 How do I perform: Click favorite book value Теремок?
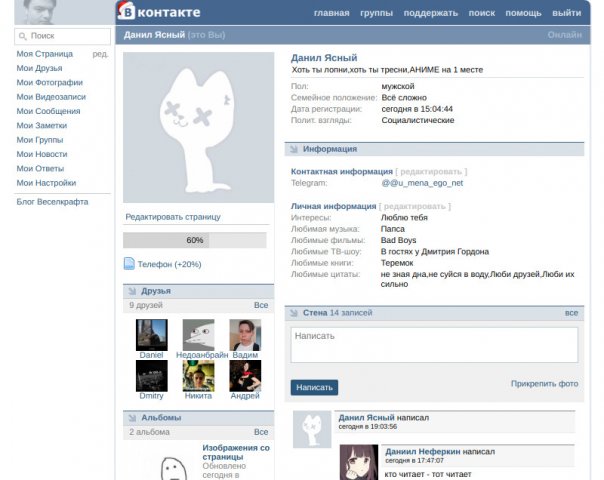pos(397,263)
